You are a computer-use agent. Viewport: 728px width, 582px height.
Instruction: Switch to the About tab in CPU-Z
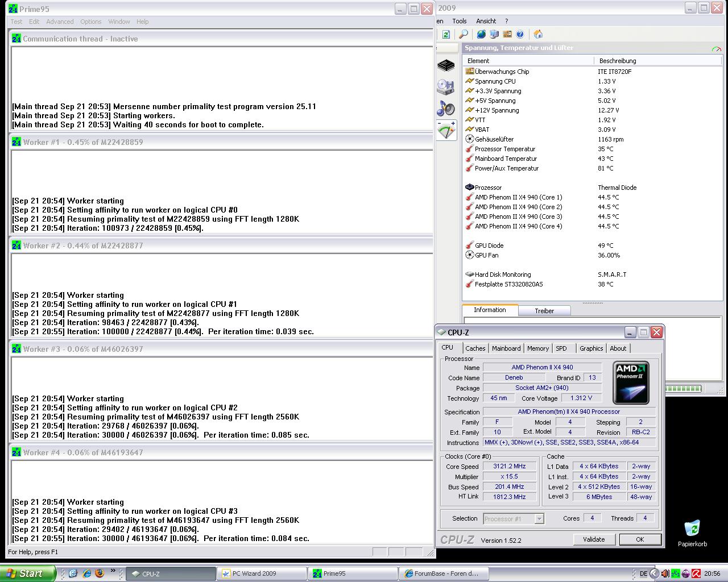pos(618,348)
